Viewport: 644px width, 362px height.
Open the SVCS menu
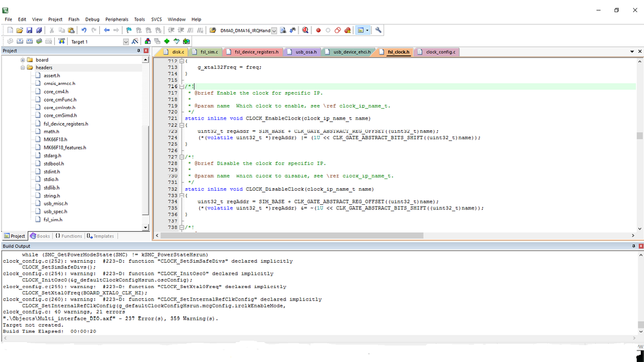tap(157, 19)
